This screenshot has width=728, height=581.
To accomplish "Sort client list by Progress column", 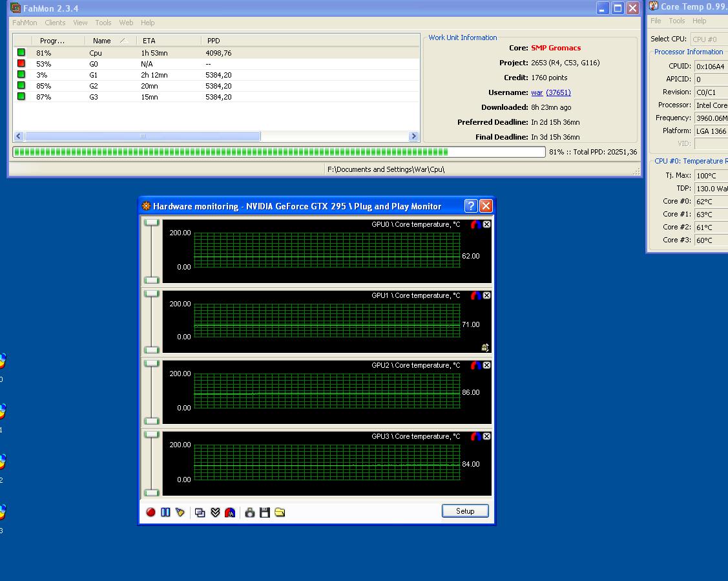I will click(x=59, y=41).
